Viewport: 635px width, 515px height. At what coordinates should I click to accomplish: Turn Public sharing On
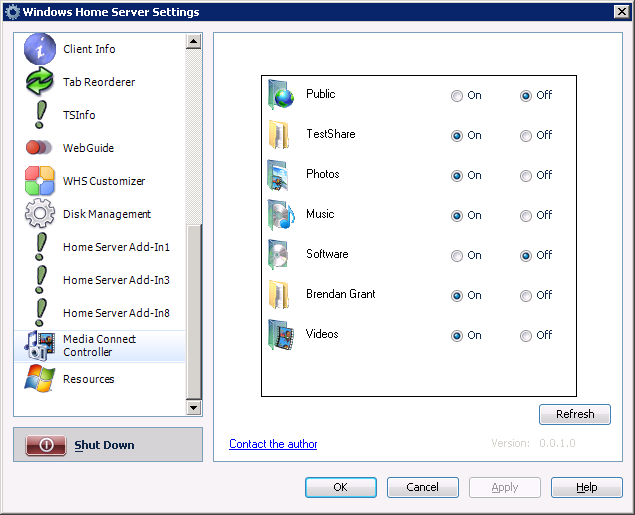point(456,96)
